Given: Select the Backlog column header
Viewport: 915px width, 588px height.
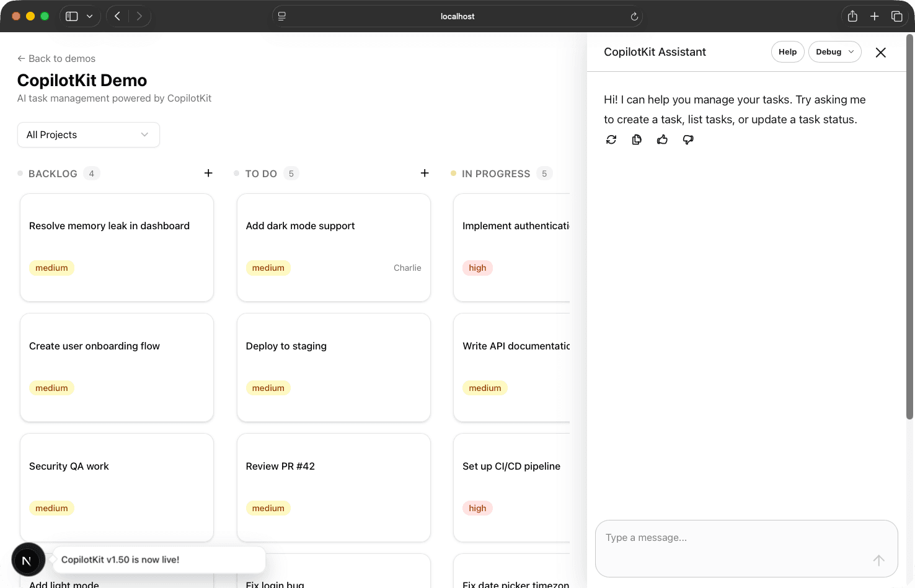Looking at the screenshot, I should point(53,173).
